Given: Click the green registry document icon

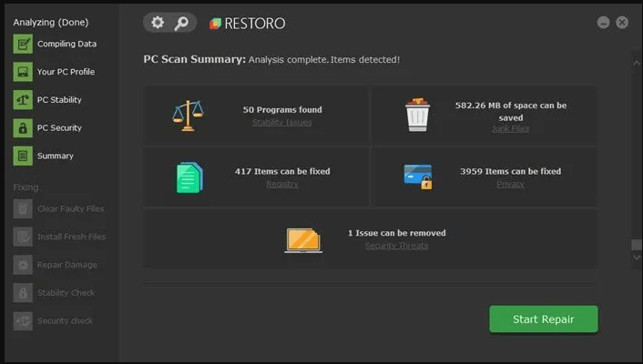Looking at the screenshot, I should (x=189, y=177).
